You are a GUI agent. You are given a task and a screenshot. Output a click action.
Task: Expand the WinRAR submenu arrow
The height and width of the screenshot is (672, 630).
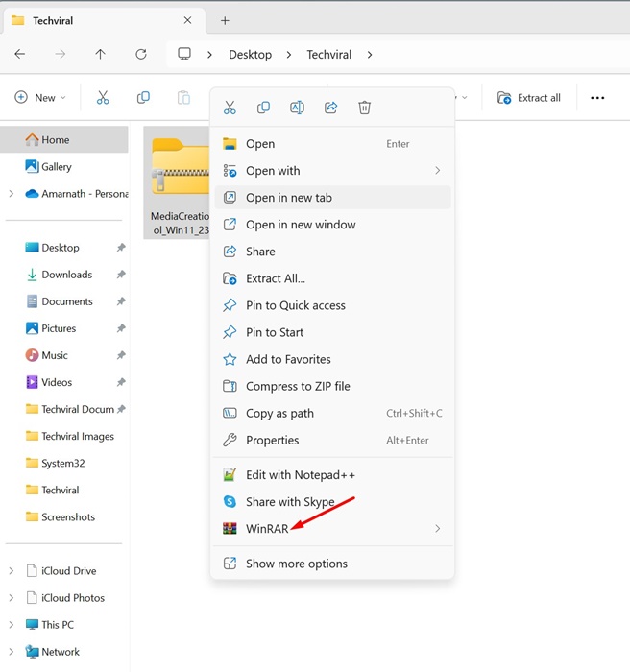pyautogui.click(x=437, y=528)
